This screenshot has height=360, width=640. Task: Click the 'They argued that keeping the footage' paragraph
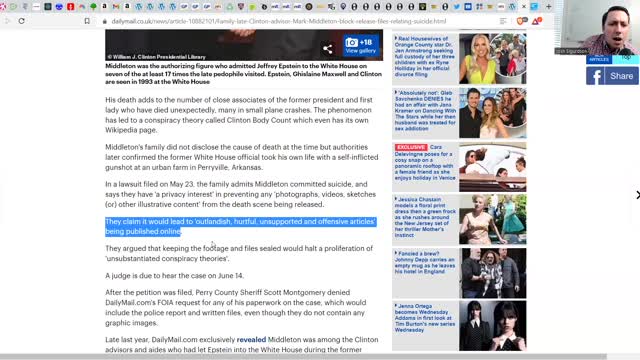tap(239, 253)
